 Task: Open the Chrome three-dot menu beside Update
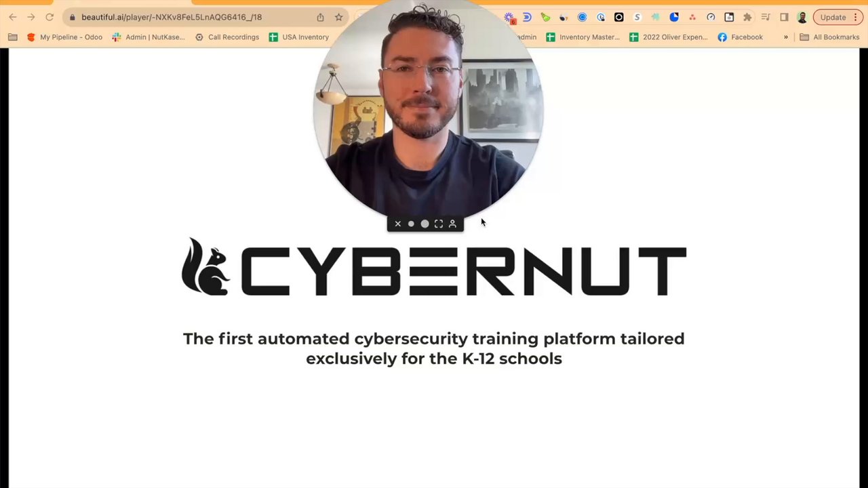click(854, 17)
